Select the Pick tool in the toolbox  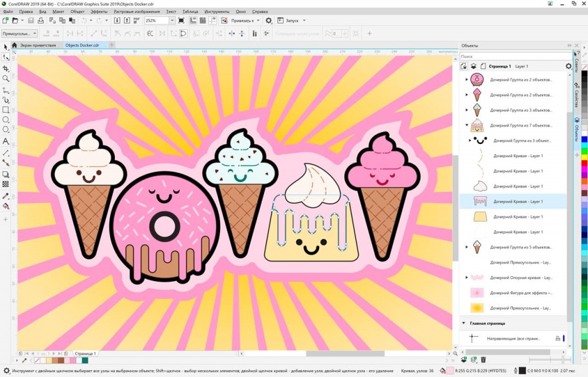point(5,47)
